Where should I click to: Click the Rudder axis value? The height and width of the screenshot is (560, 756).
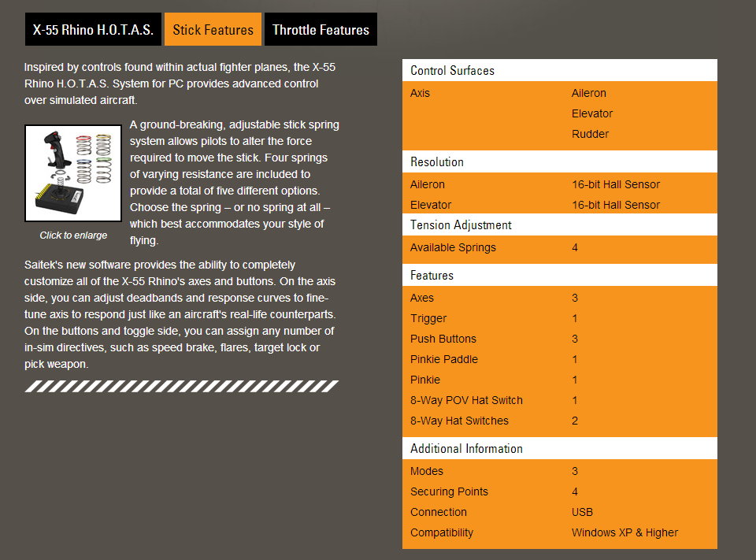click(590, 134)
